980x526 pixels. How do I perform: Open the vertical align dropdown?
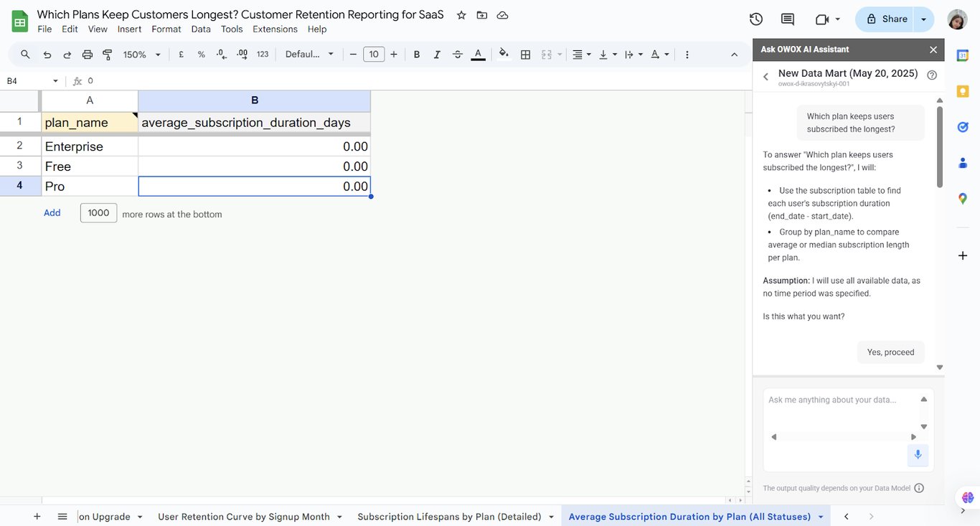(x=608, y=55)
